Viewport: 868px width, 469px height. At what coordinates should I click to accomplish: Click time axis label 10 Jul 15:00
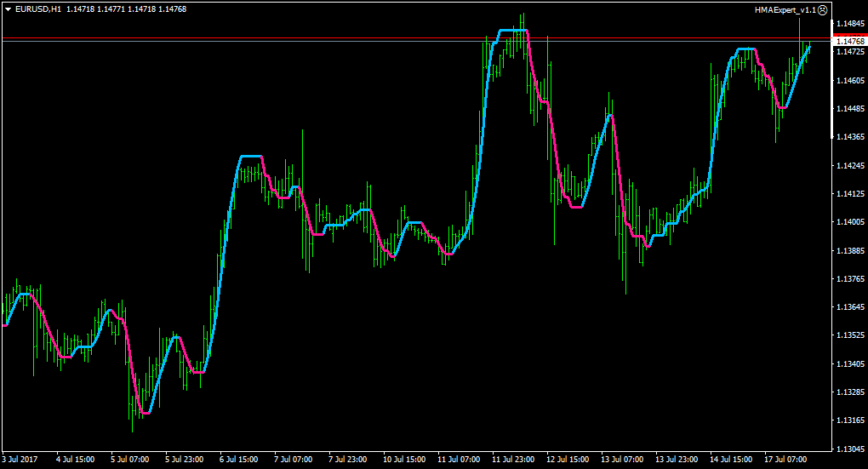click(404, 460)
